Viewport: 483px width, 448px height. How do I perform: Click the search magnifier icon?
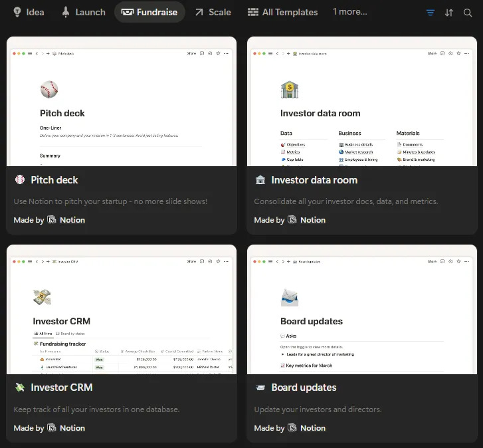468,13
